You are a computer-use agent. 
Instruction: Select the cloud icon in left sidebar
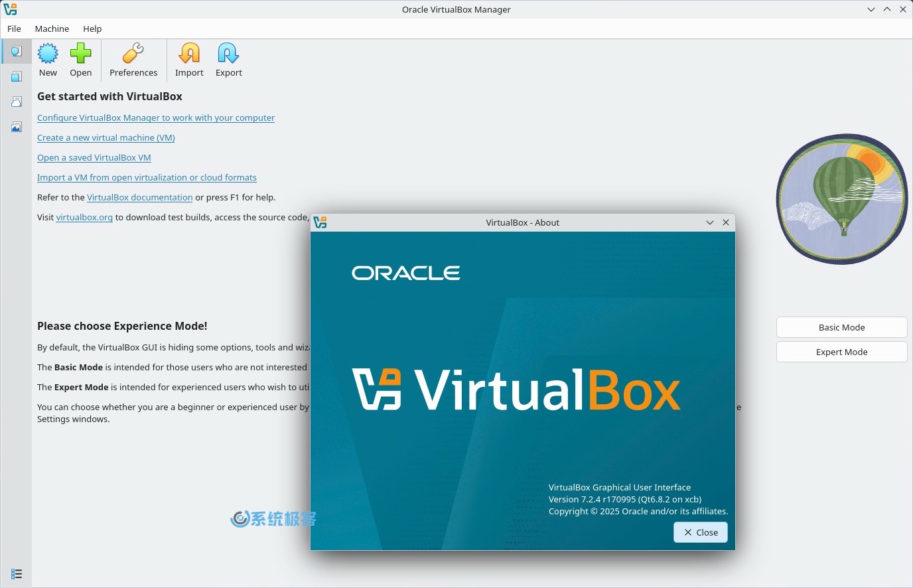click(x=17, y=102)
